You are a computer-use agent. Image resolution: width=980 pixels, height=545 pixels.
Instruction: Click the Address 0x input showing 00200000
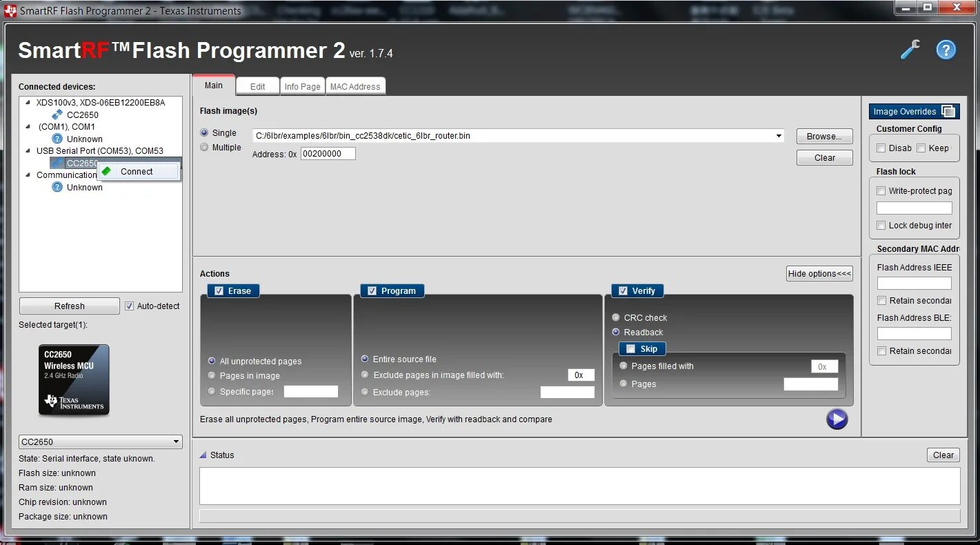[x=328, y=154]
